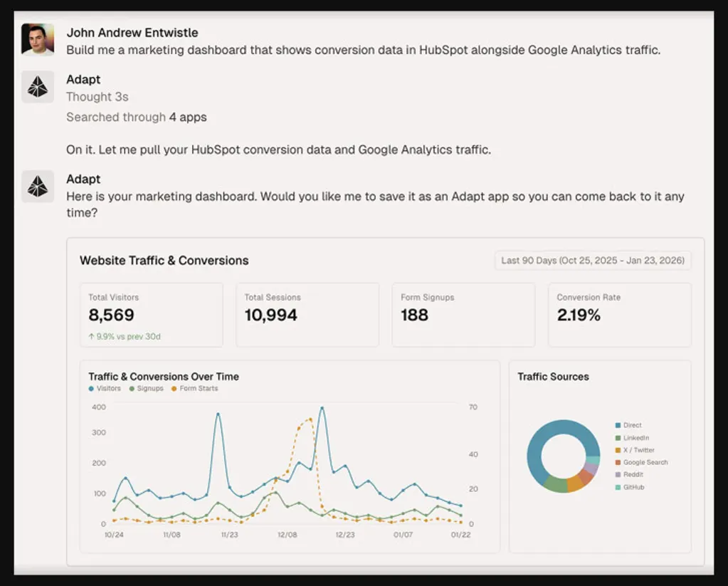Expand the 'Thought 3s' reasoning details
The image size is (728, 586).
pyautogui.click(x=97, y=97)
